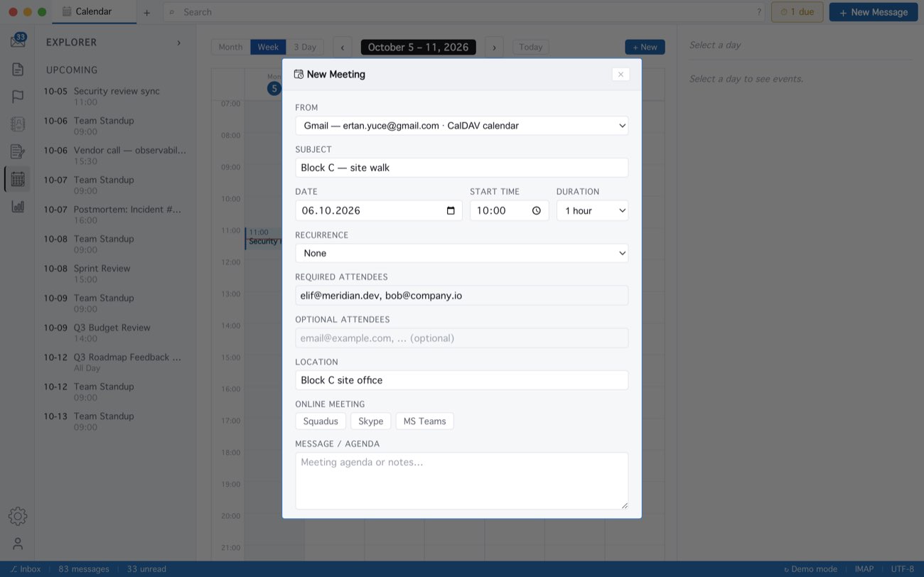The height and width of the screenshot is (577, 924).
Task: Click the Search box in top bar
Action: pyautogui.click(x=466, y=12)
